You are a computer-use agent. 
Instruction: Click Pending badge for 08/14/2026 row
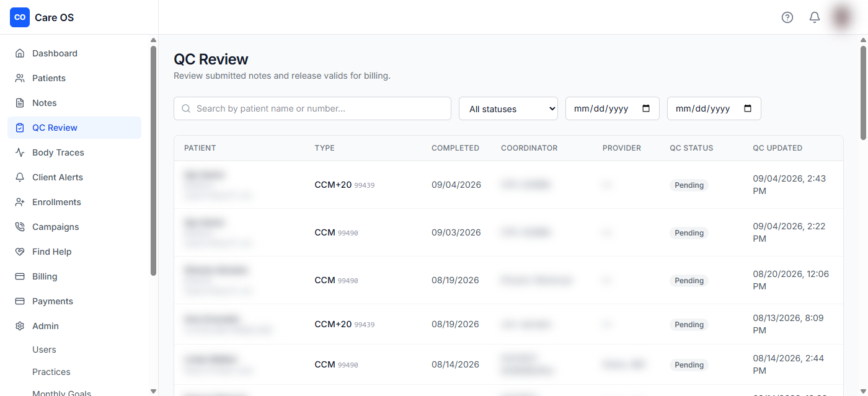(689, 365)
